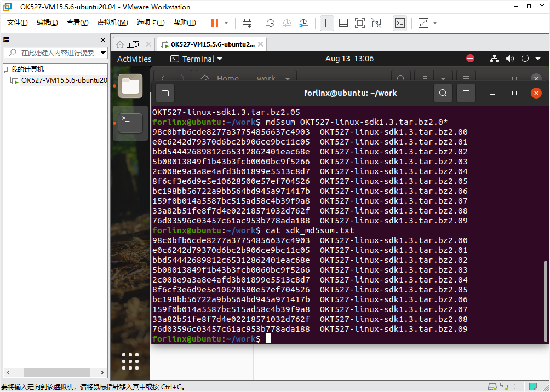The image size is (550, 392).
Task: Click the send Ctrl+Alt+Del icon
Action: coord(247,23)
